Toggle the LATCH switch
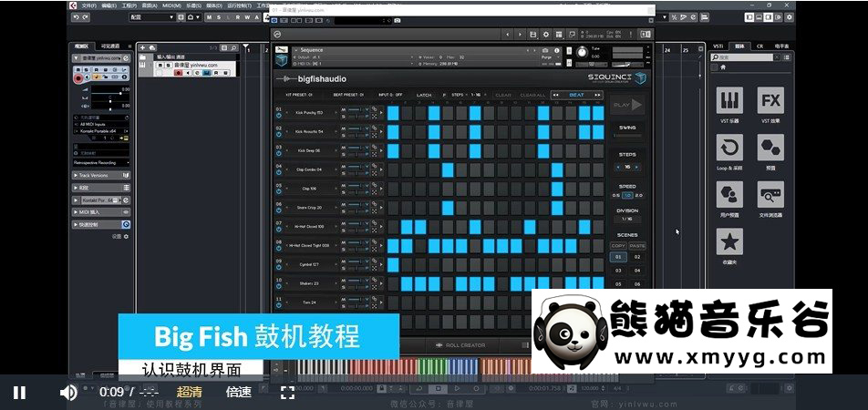 [x=424, y=95]
